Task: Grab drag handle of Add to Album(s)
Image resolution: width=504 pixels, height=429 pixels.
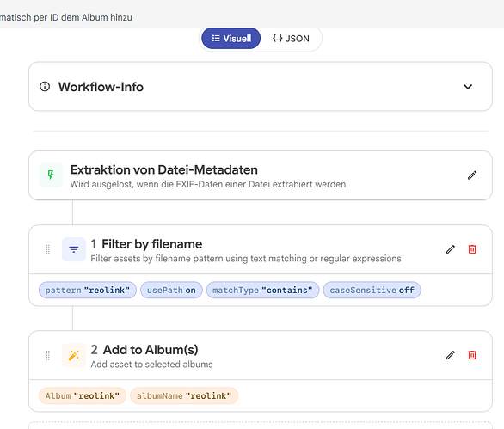Action: click(x=48, y=355)
